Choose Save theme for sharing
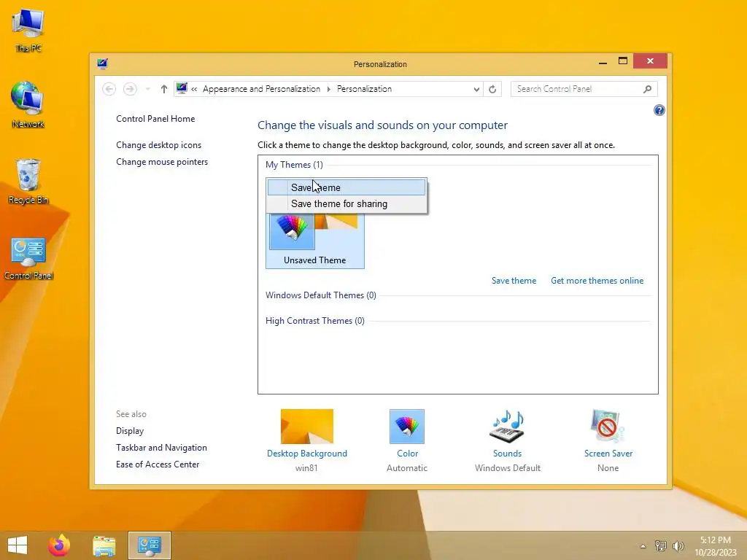The image size is (747, 560). tap(347, 204)
